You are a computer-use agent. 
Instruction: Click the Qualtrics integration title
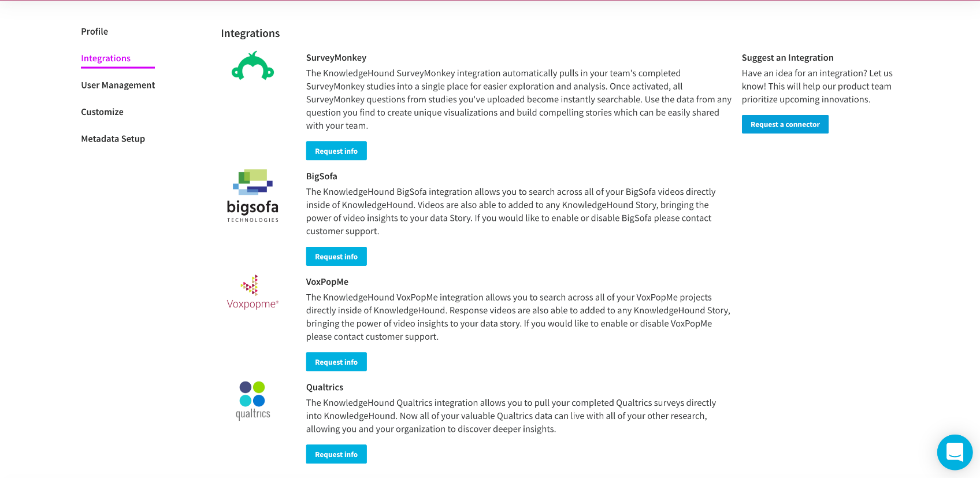click(x=325, y=387)
